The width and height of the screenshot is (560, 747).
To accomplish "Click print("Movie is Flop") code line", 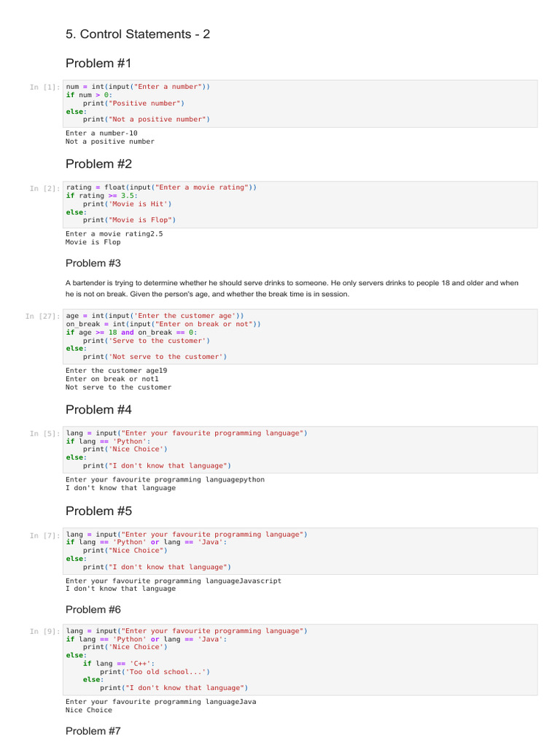I will [130, 220].
